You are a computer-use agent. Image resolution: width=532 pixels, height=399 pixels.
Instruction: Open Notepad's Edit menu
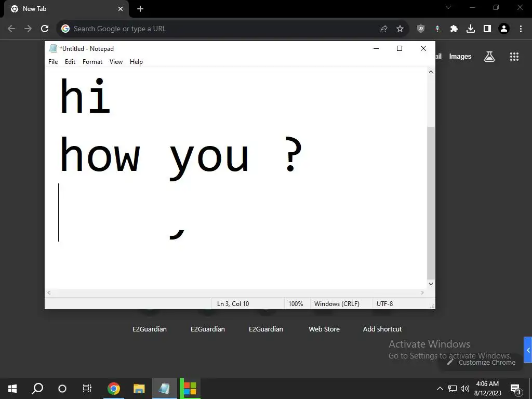(x=70, y=62)
